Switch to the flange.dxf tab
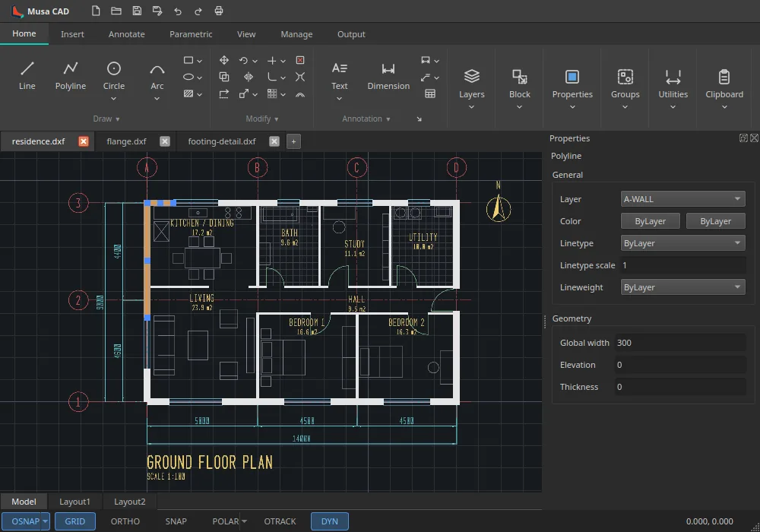The image size is (760, 532). [x=126, y=141]
